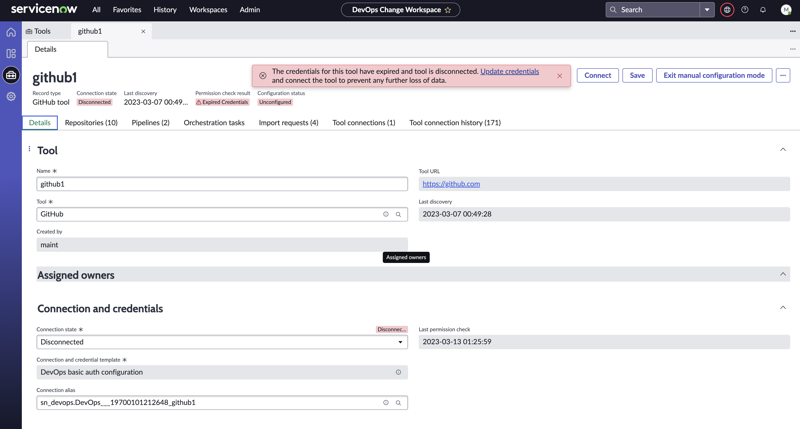The height and width of the screenshot is (429, 800).
Task: Open the List view icon in the sidebar
Action: (x=11, y=54)
